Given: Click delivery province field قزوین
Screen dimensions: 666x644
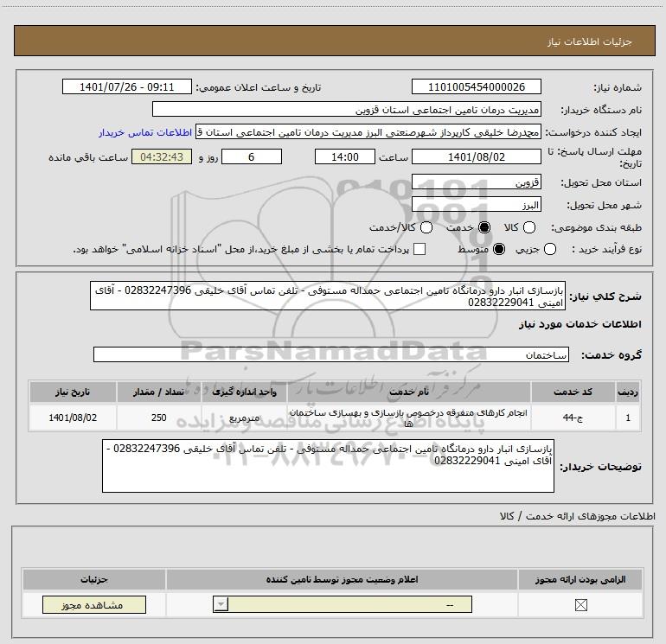Looking at the screenshot, I should [476, 182].
